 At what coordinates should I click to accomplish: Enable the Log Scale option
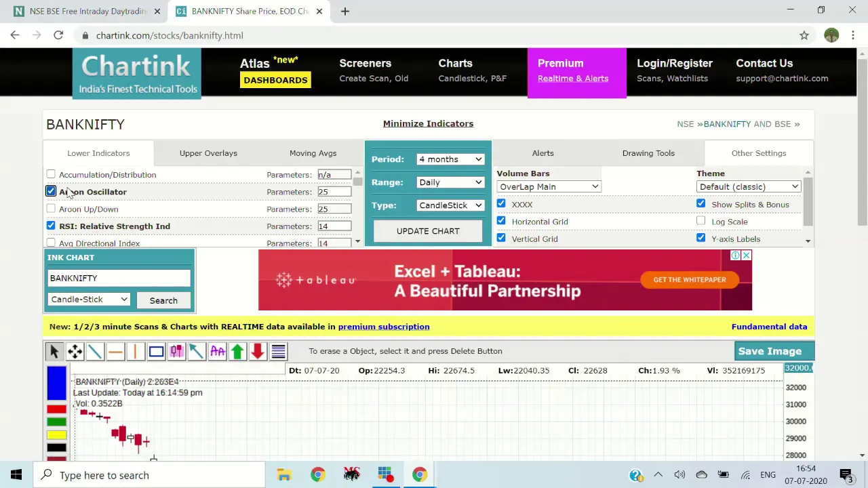click(701, 221)
